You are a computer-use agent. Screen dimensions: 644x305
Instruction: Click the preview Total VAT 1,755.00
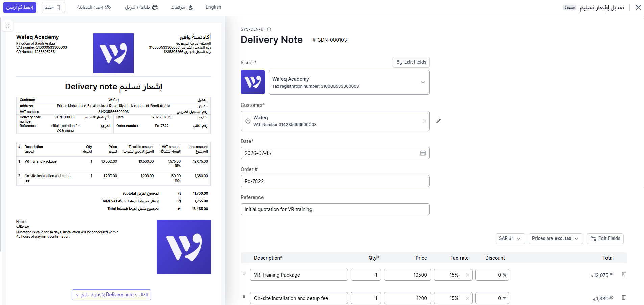coord(201,201)
